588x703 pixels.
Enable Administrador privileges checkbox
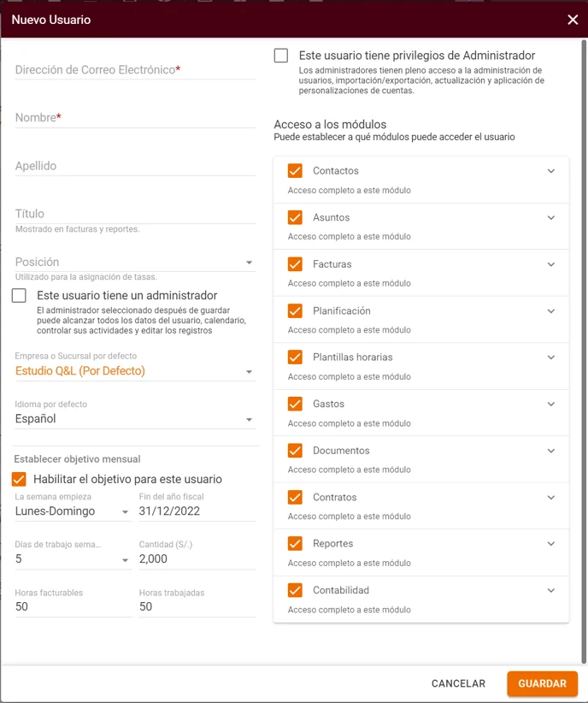(x=281, y=56)
